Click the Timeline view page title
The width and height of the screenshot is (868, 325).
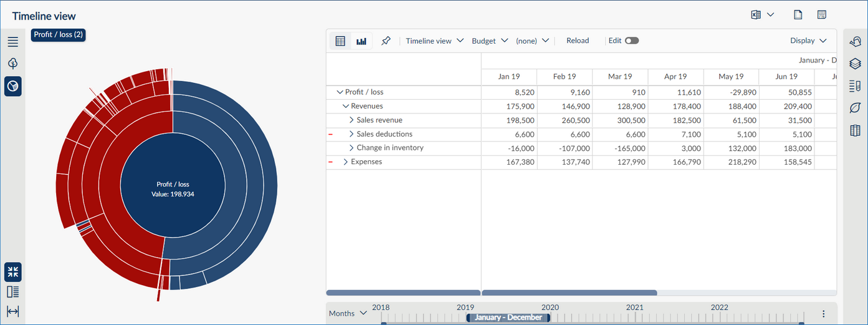pyautogui.click(x=44, y=16)
